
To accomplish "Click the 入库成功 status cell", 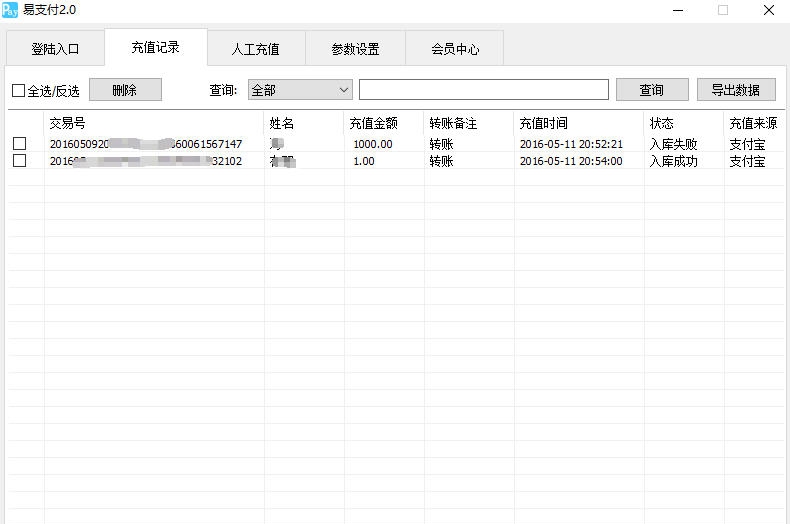I will [x=673, y=161].
